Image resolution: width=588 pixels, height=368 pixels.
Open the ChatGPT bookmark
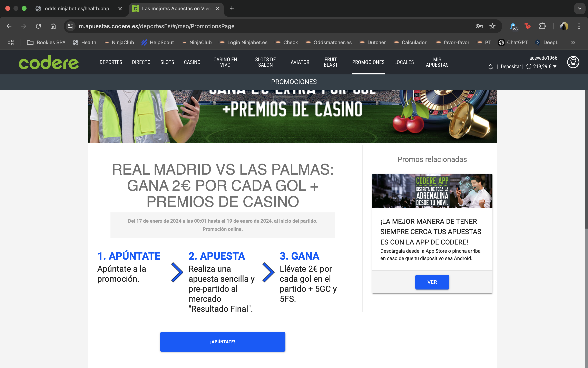click(x=513, y=43)
